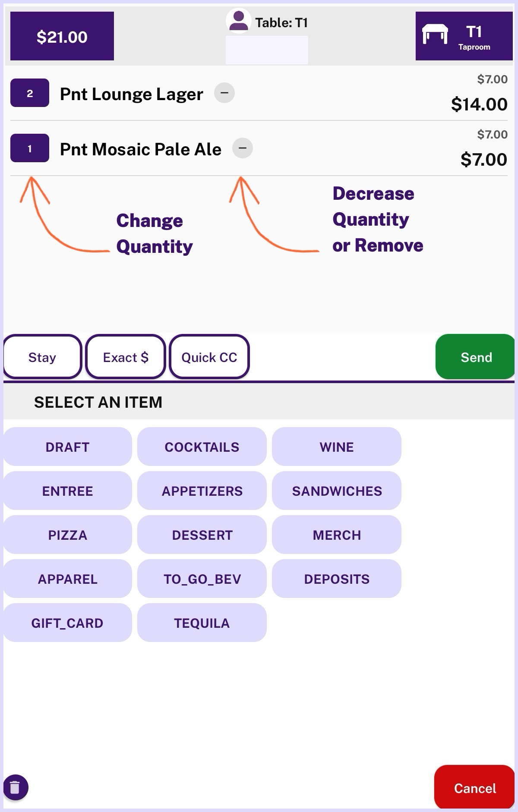Pay with Quick CC
Image resolution: width=518 pixels, height=812 pixels.
point(209,357)
